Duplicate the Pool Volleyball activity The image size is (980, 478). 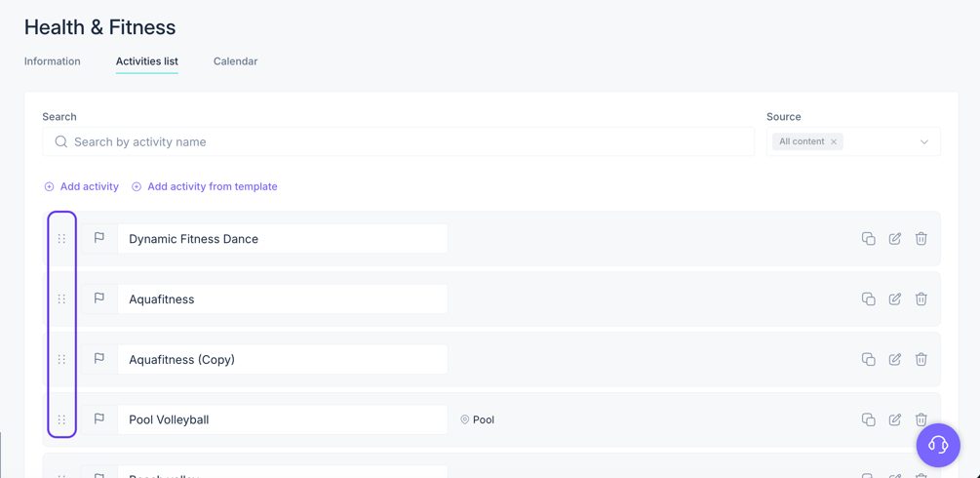868,419
